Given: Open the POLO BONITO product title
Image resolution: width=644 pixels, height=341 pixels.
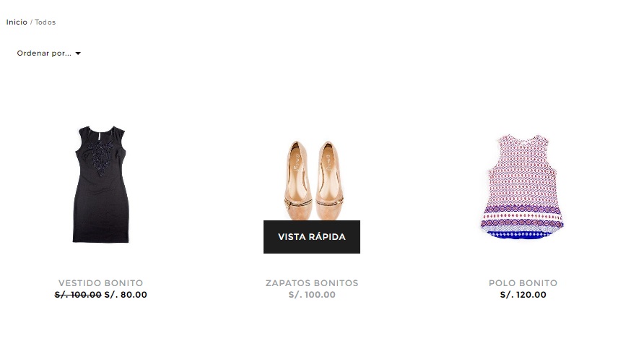Looking at the screenshot, I should pyautogui.click(x=523, y=283).
